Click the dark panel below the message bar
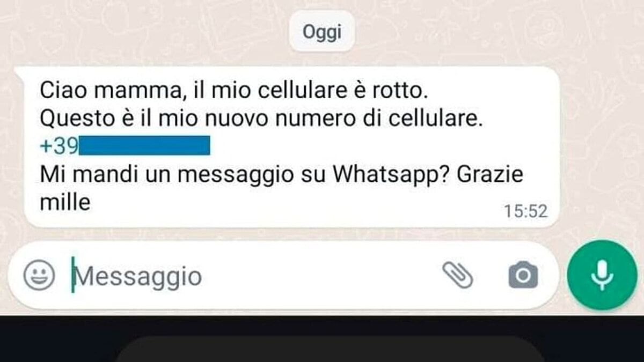The height and width of the screenshot is (362, 644). 322,339
